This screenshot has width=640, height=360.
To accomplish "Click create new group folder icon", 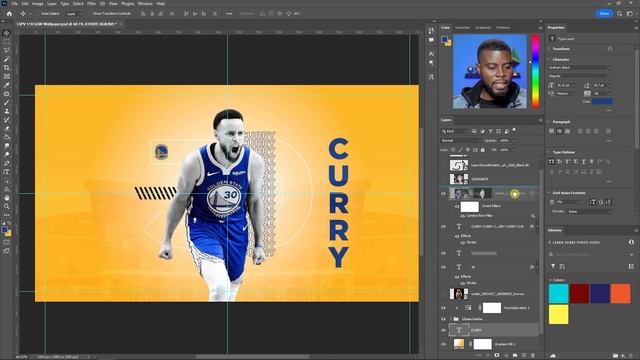I will 515,356.
